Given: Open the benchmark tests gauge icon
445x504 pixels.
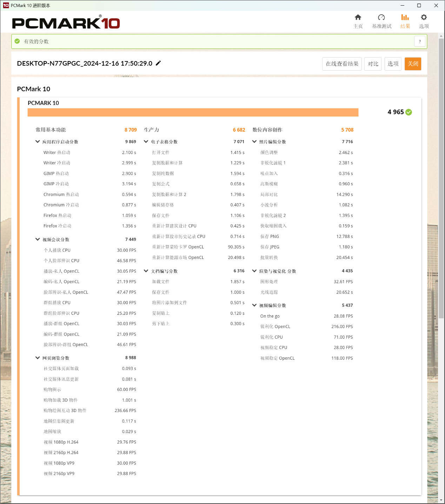Looking at the screenshot, I should coord(381,18).
